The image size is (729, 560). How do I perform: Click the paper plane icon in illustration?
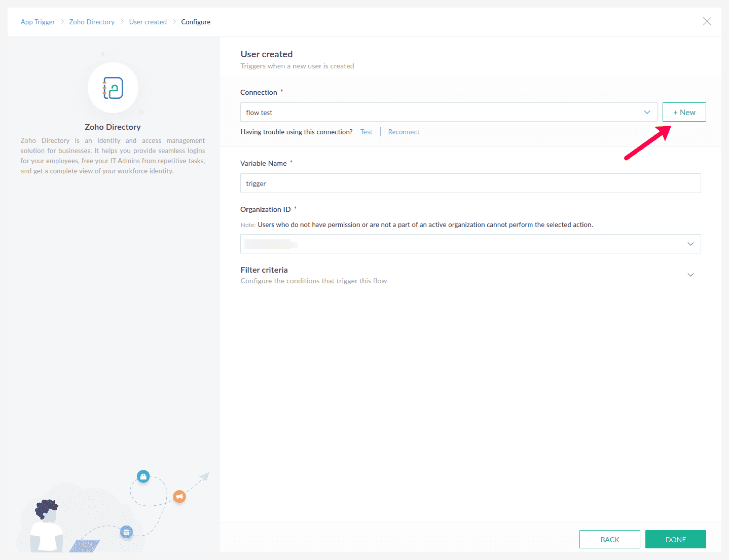[x=204, y=476]
